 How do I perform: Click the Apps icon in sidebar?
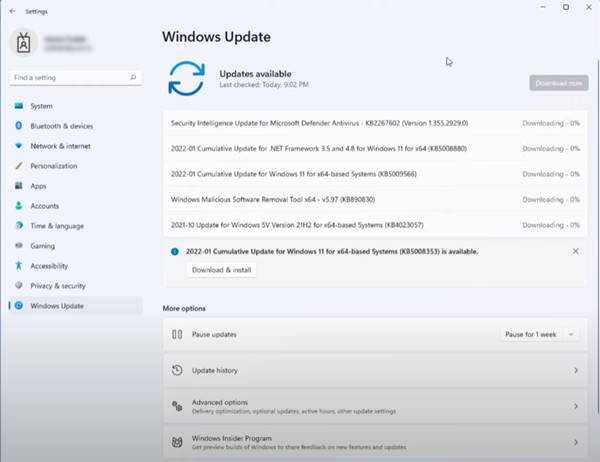[18, 186]
